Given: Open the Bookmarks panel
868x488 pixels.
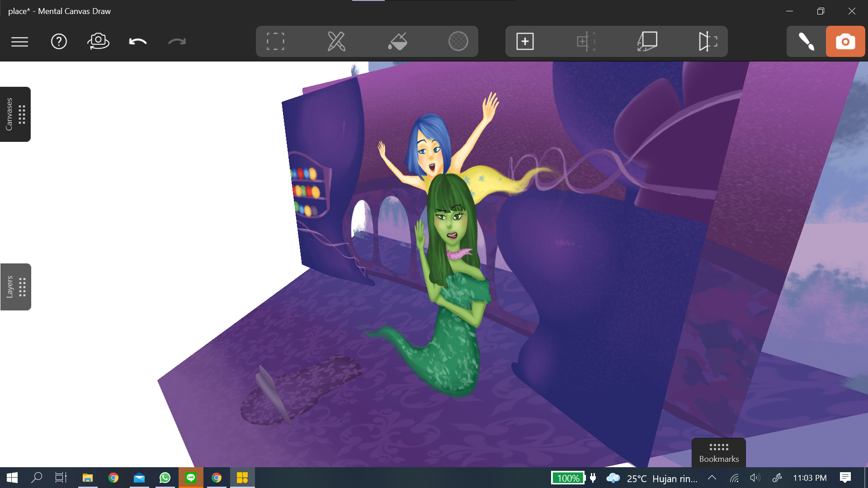Looking at the screenshot, I should 719,453.
